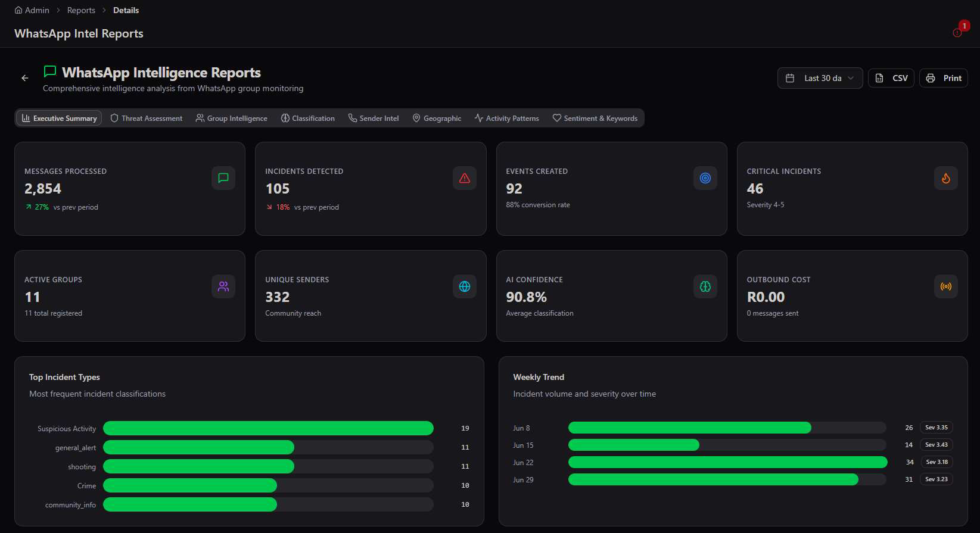Click the 92 events created value

[x=514, y=189]
